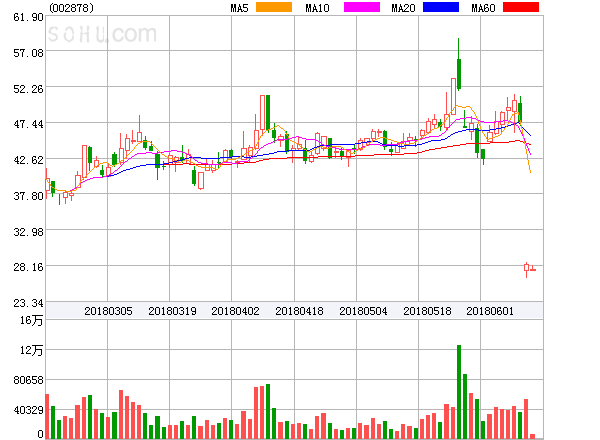Click the MA20 legend label

coord(403,8)
